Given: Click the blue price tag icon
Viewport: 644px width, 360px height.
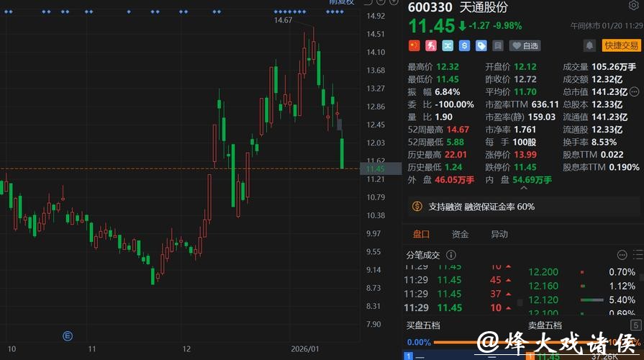Looking at the screenshot, I should click(x=481, y=45).
